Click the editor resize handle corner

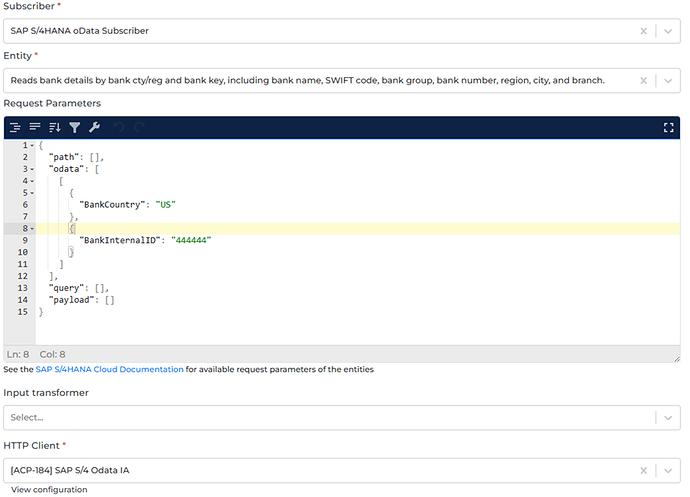click(x=676, y=359)
